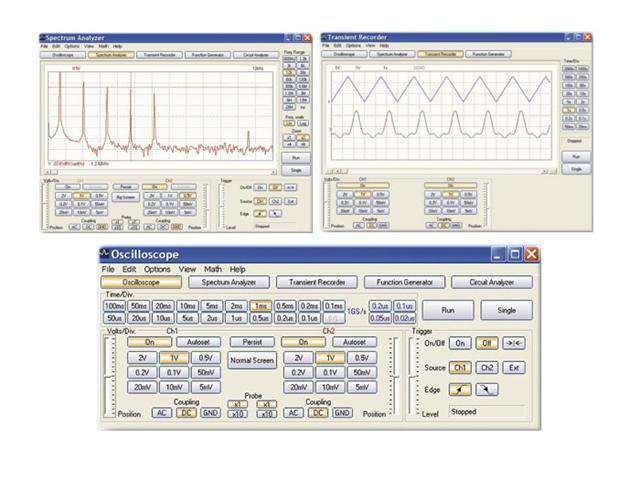Open the File menu in Oscilloscope
The image size is (640, 480).
pos(108,269)
